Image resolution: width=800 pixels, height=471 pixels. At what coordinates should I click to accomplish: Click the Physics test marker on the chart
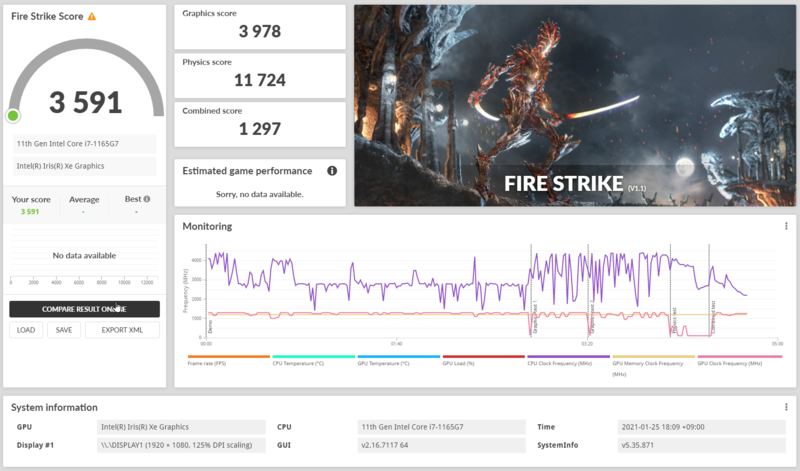click(673, 320)
